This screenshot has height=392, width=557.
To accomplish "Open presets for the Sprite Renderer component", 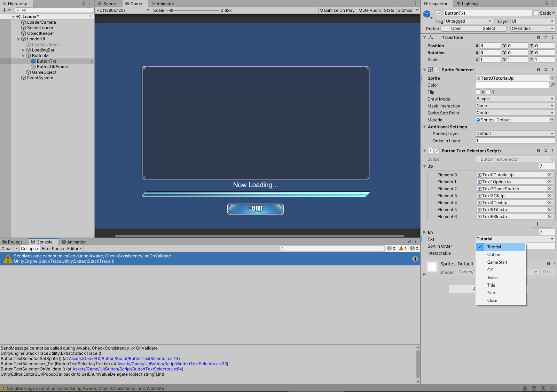I will pos(546,70).
